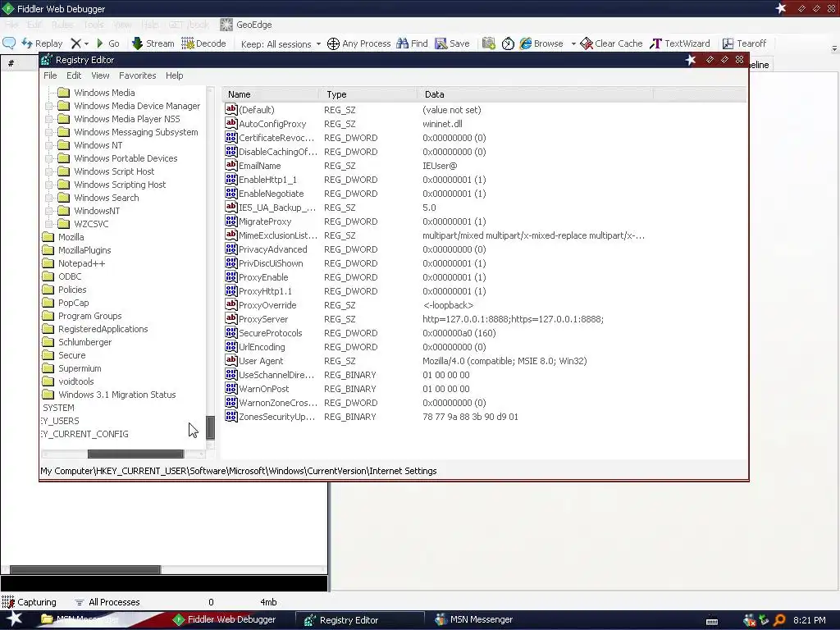Image resolution: width=840 pixels, height=630 pixels.
Task: Switch to Fiddler Web Debugger taskbar button
Action: click(225, 620)
